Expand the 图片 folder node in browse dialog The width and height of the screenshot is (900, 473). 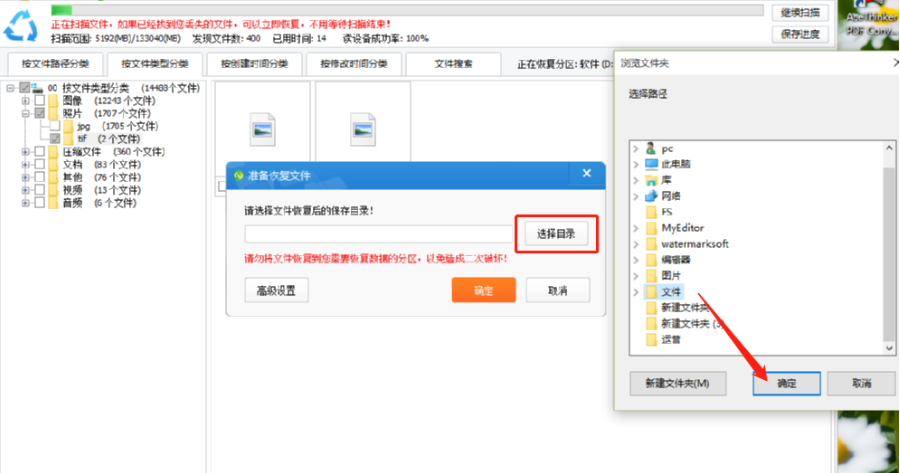coord(636,276)
